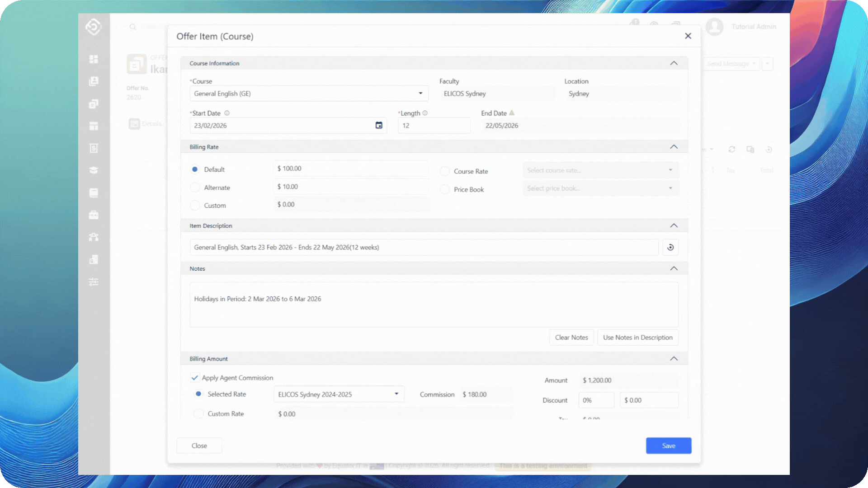Open the Course dropdown General English
This screenshot has width=868, height=488.
309,94
